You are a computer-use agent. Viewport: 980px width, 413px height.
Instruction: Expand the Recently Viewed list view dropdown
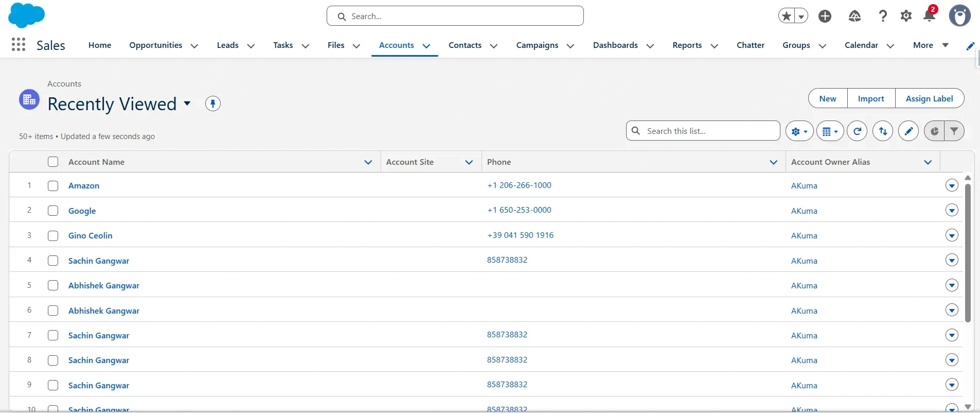coord(187,104)
